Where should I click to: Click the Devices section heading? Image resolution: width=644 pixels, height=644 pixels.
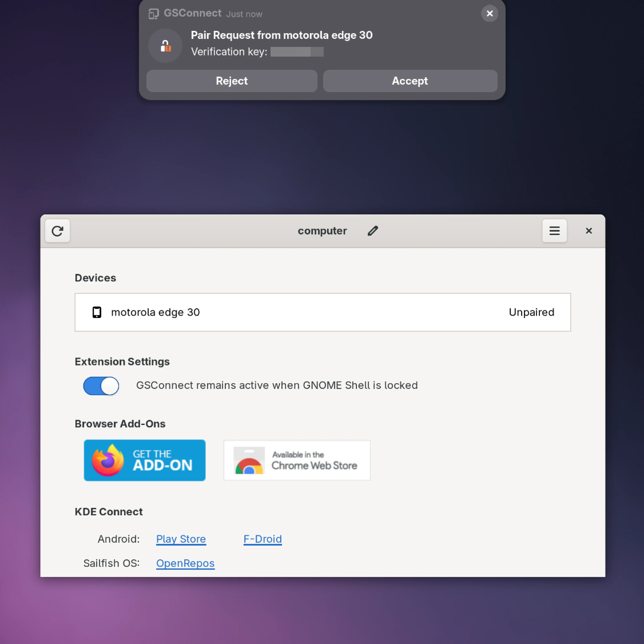tap(95, 278)
